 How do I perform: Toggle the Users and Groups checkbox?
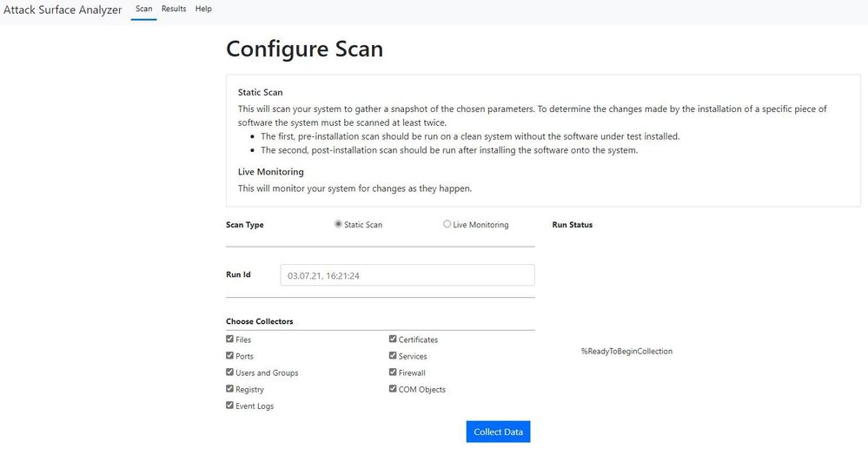tap(229, 372)
